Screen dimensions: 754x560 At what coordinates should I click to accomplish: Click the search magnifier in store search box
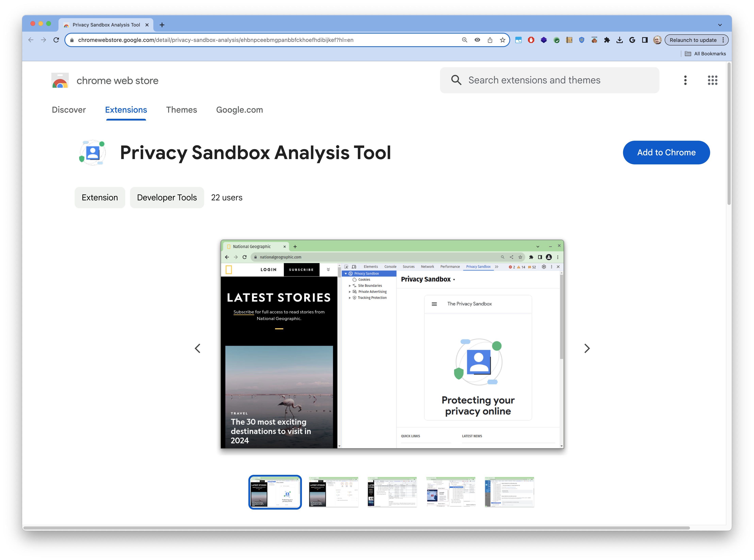point(456,80)
